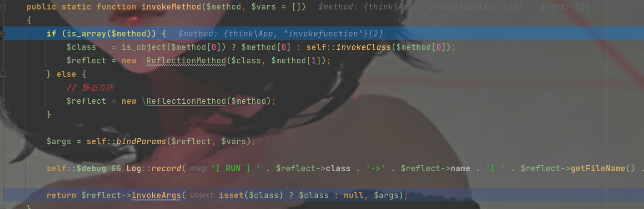Click the object: parameter hint

(x=202, y=196)
